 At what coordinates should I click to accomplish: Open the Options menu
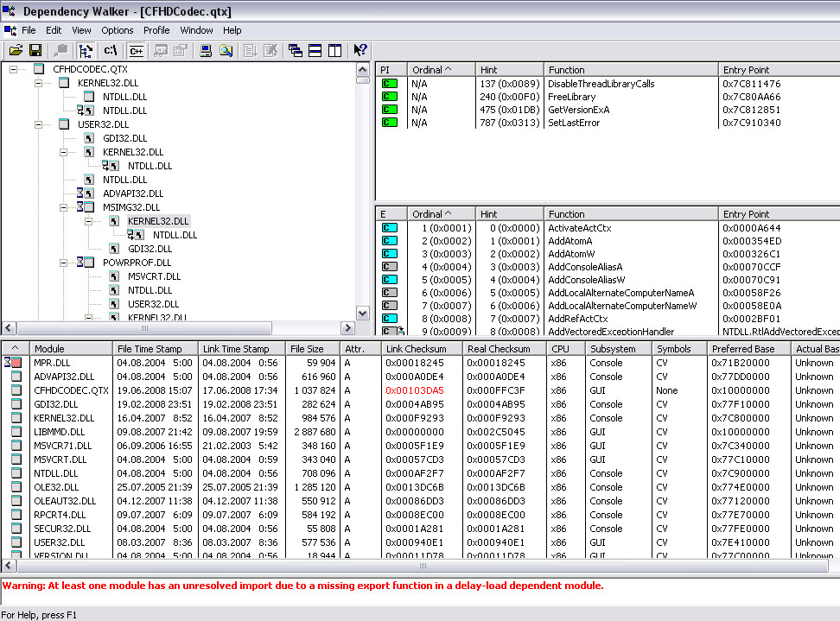click(x=118, y=30)
